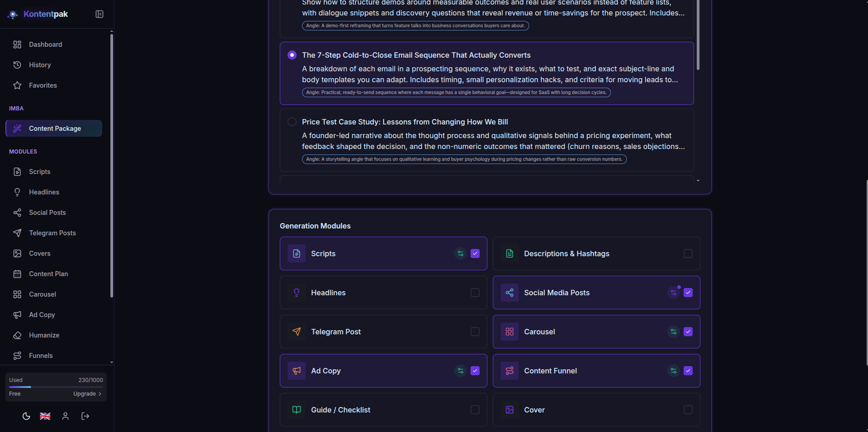868x432 pixels.
Task: Open Social Media Posts settings icon
Action: point(674,293)
